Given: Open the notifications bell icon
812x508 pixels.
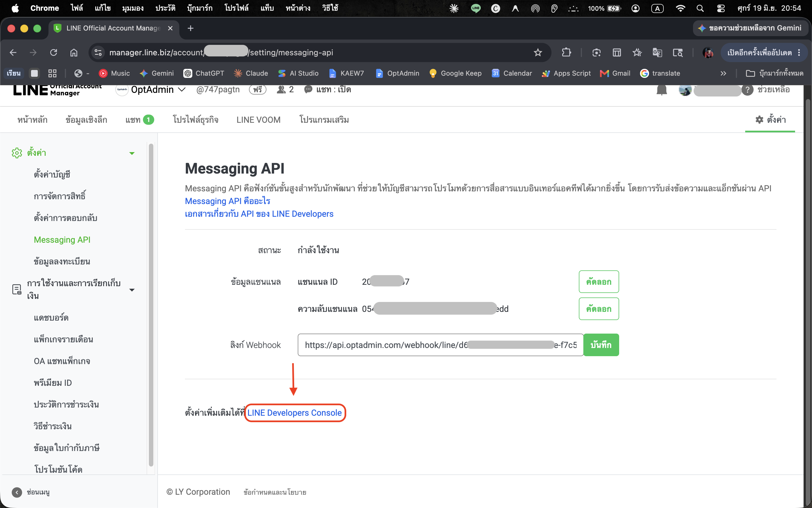Looking at the screenshot, I should (662, 90).
